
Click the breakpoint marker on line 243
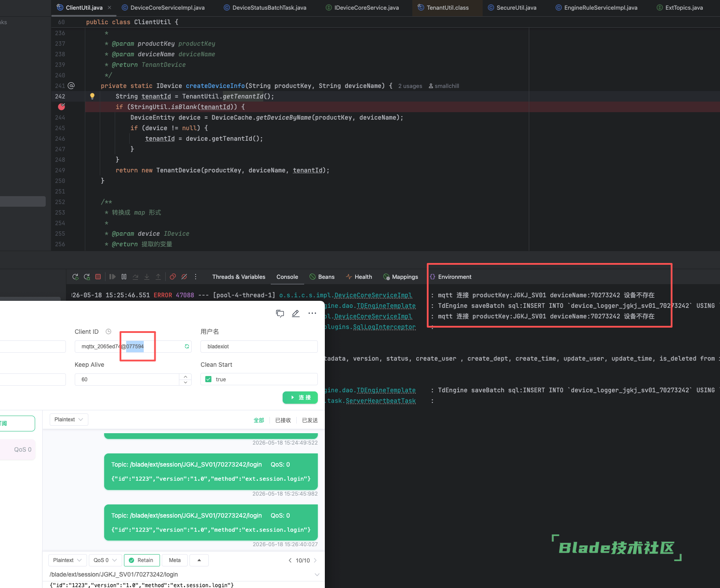click(x=62, y=107)
